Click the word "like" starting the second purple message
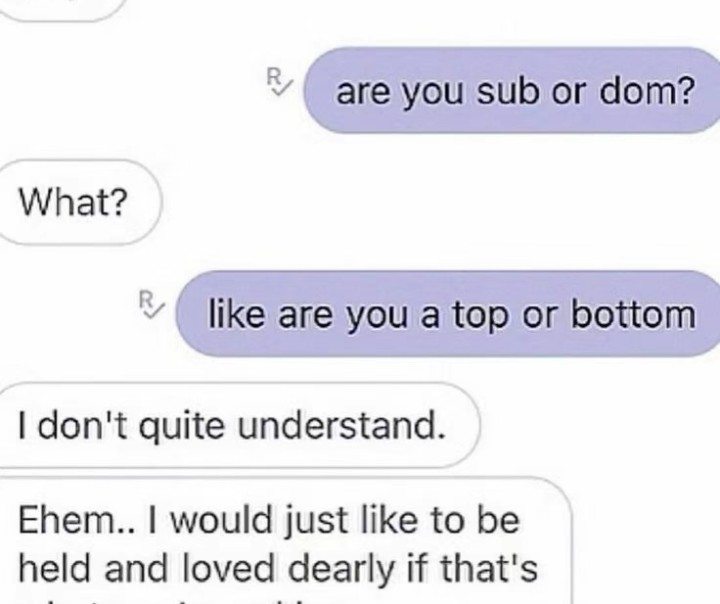720x604 pixels. 236,315
